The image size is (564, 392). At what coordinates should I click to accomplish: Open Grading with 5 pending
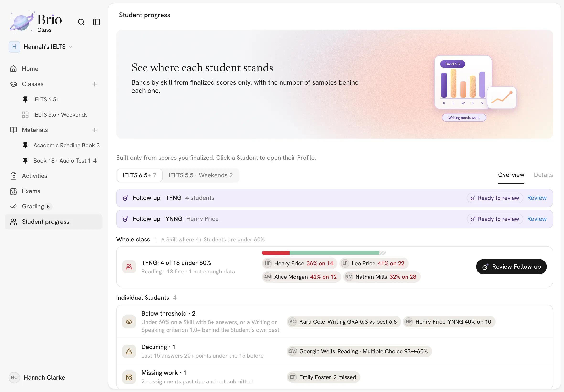point(54,207)
